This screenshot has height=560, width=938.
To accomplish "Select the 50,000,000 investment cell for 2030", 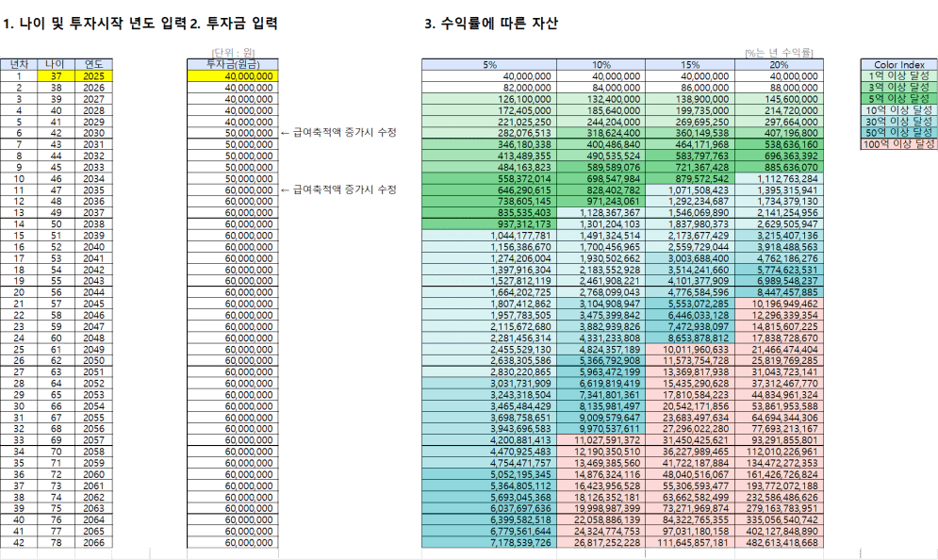I will 233,133.
